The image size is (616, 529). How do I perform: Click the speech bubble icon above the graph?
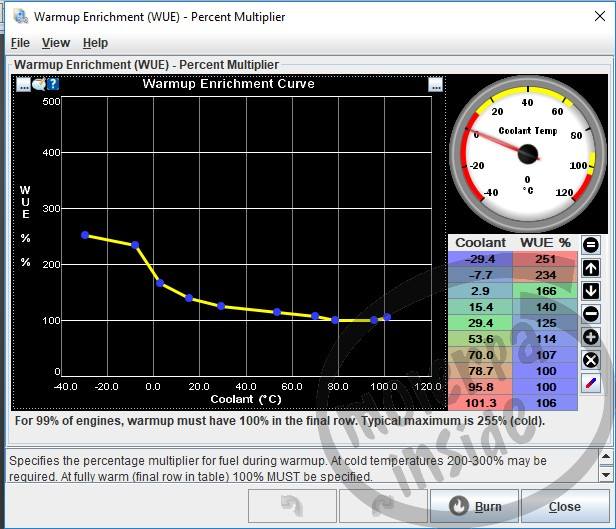click(x=38, y=84)
